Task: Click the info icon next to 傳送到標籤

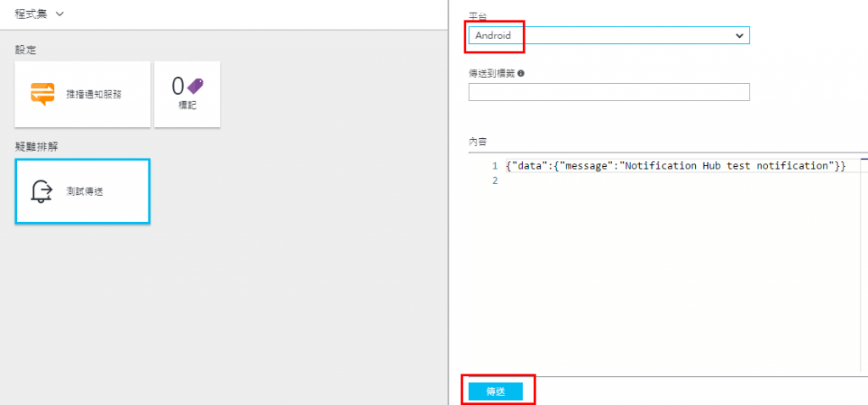Action: (x=521, y=73)
